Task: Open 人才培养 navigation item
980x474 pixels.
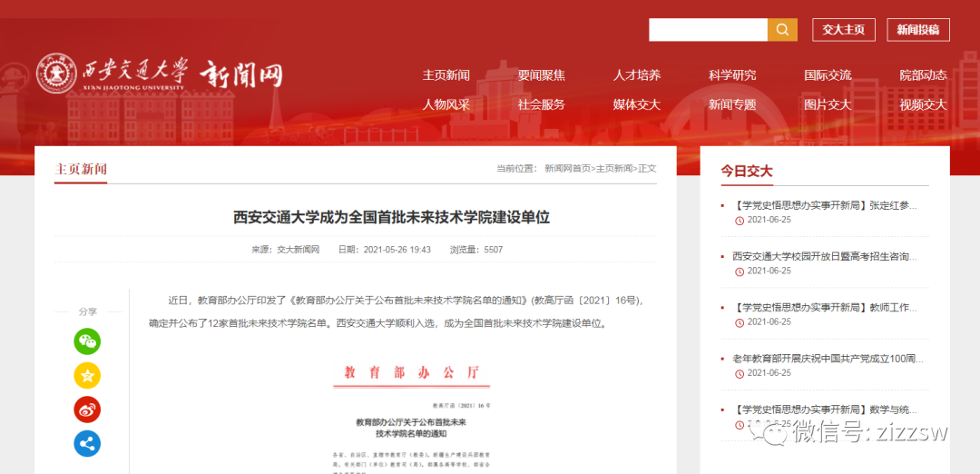Action: (x=637, y=75)
